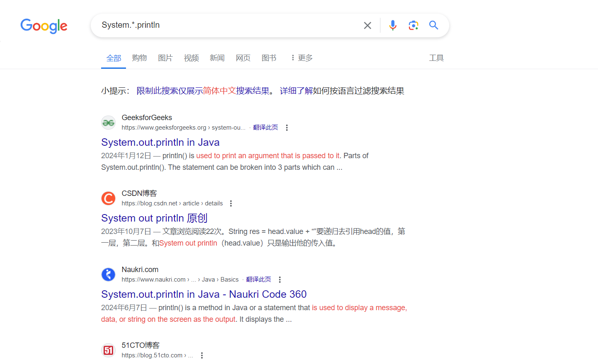Switch to the 购物 tab
The height and width of the screenshot is (364, 598).
click(140, 58)
